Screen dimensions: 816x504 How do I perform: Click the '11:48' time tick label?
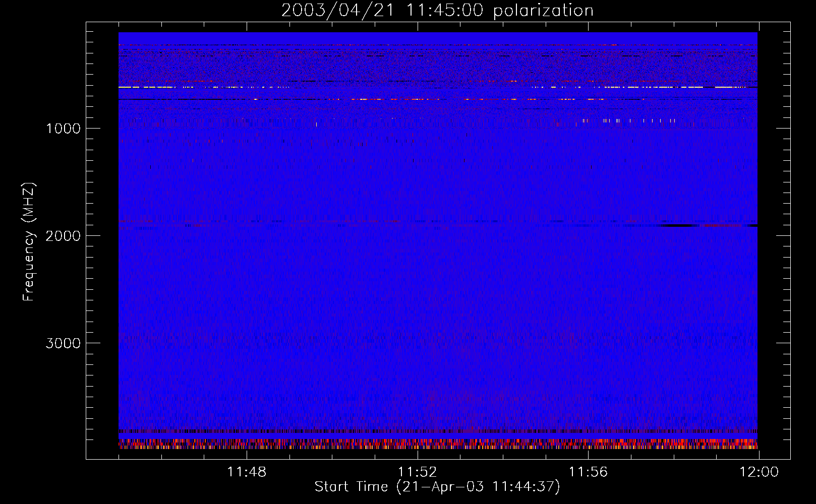(247, 472)
